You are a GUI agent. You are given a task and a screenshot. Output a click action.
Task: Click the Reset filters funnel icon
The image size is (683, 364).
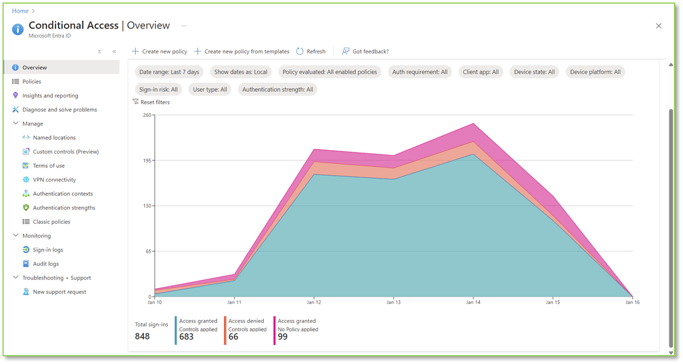pyautogui.click(x=135, y=102)
